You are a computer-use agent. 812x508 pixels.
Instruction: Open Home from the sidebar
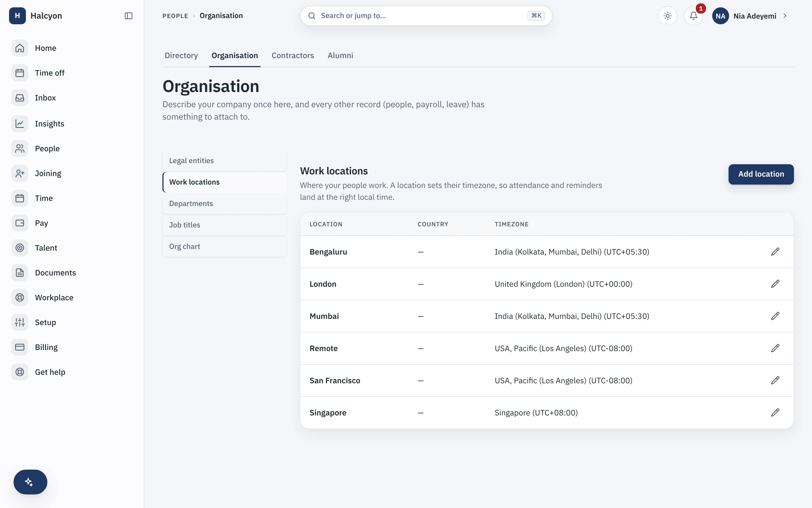tap(72, 48)
